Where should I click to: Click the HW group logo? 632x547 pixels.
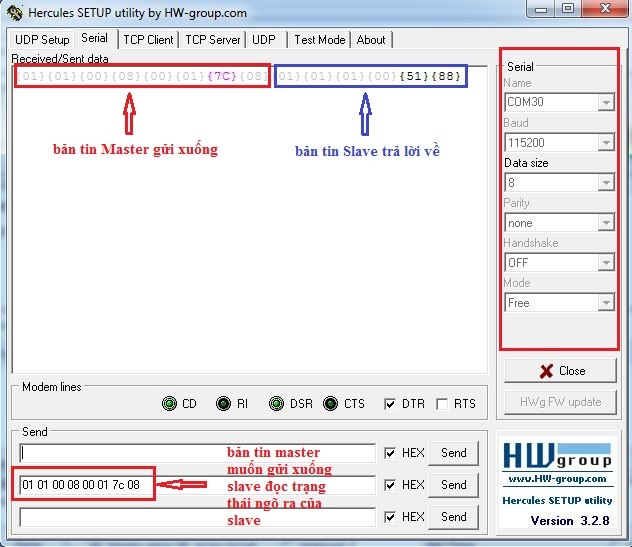click(x=558, y=455)
